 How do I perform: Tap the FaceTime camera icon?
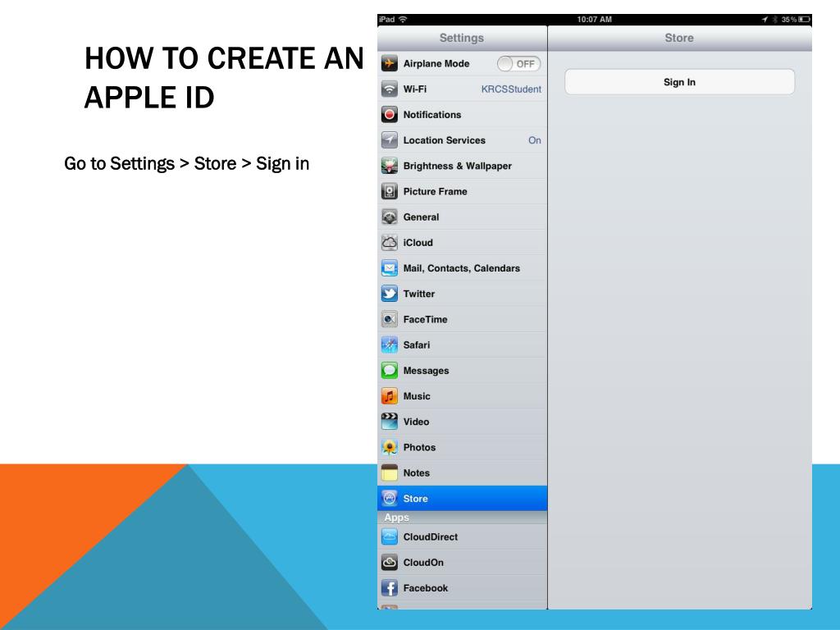click(x=390, y=319)
